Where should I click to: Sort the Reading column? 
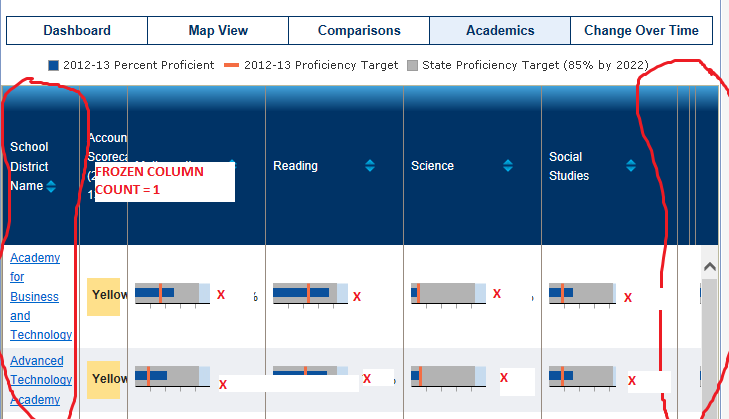370,166
